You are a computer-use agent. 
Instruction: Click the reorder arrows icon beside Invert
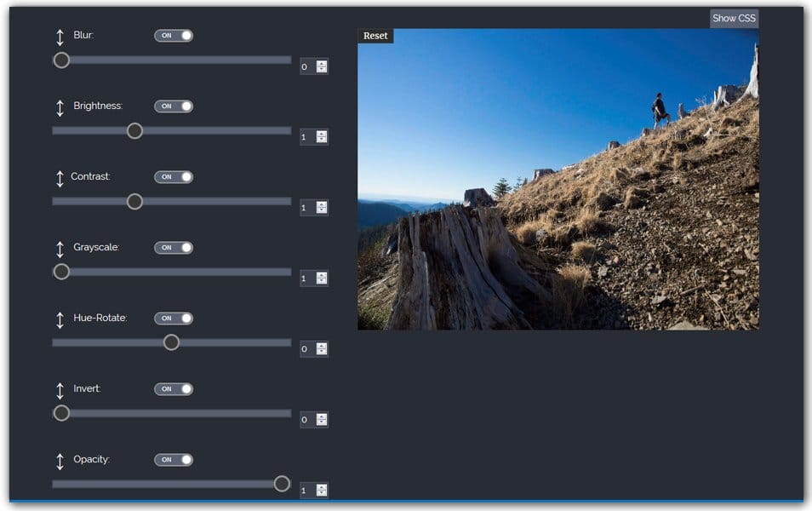pos(59,388)
